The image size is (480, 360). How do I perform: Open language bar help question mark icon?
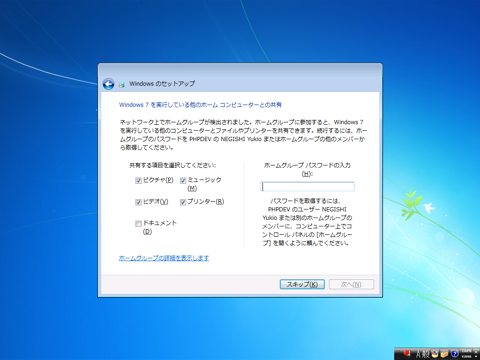coord(454,354)
